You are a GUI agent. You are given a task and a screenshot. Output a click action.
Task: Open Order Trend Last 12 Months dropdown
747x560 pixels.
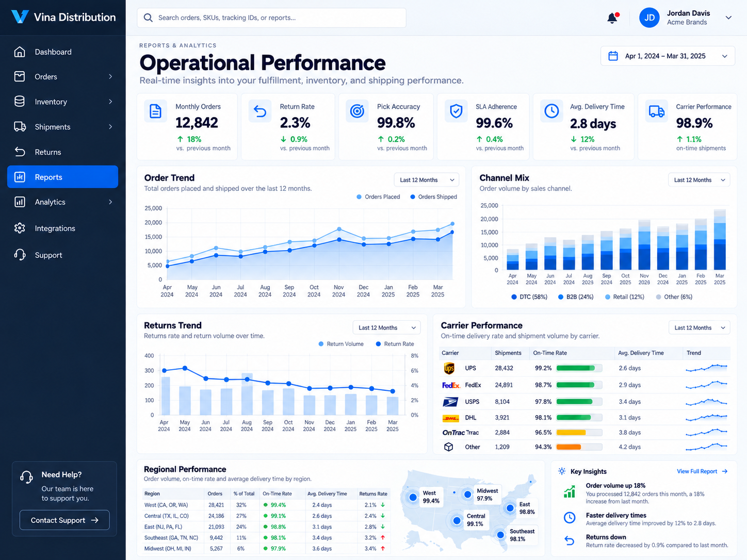coord(426,180)
